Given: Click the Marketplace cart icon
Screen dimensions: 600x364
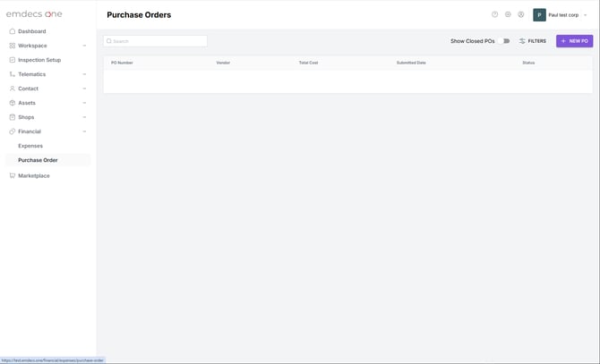Looking at the screenshot, I should 13,175.
